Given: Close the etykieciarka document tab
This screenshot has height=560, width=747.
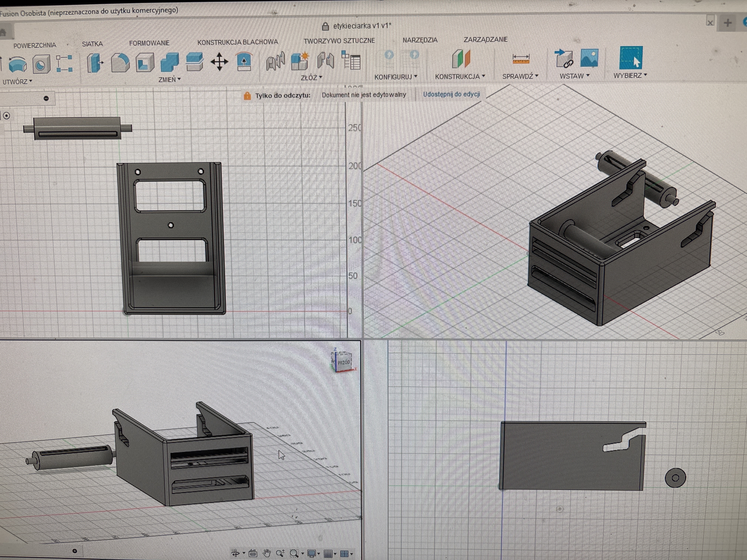Looking at the screenshot, I should click(710, 23).
